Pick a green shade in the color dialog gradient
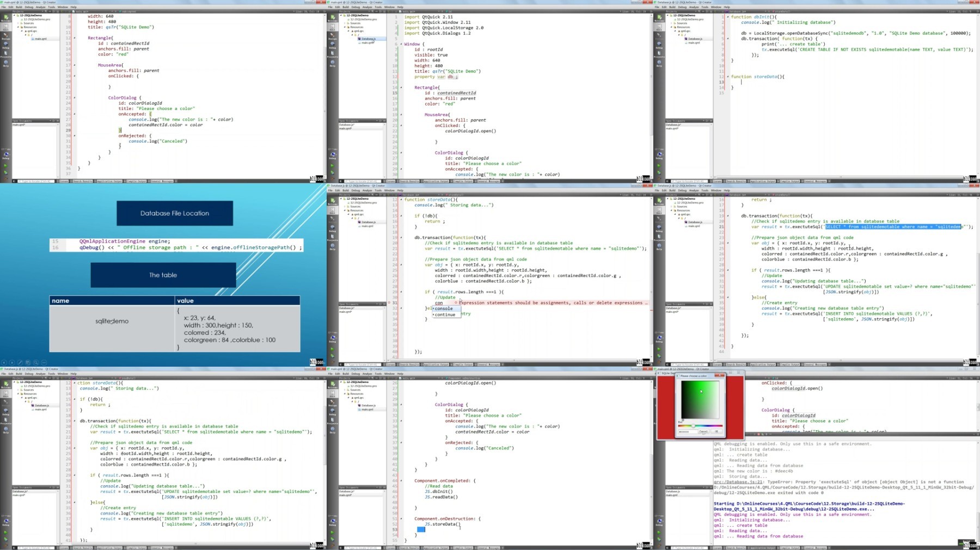980x550 pixels. 700,399
